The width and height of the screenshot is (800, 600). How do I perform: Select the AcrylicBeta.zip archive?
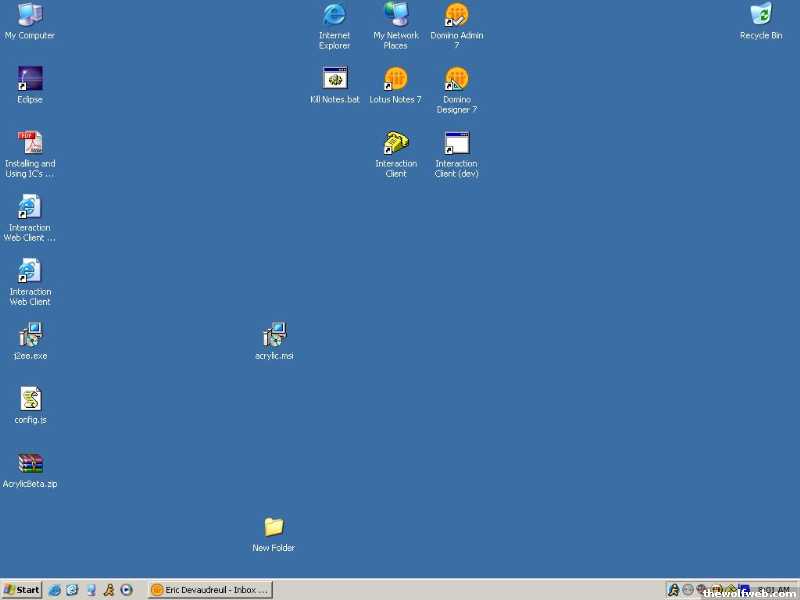30,464
